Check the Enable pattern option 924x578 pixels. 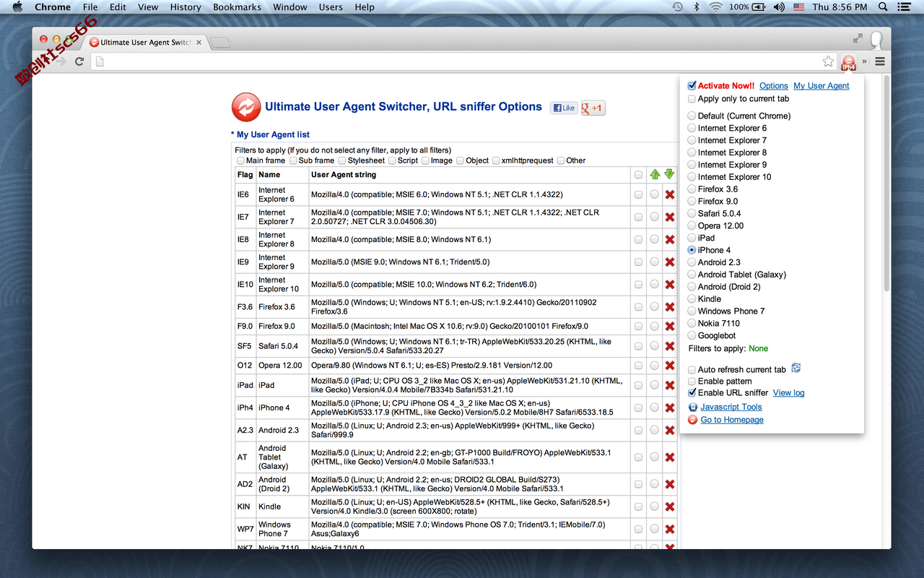tap(692, 381)
